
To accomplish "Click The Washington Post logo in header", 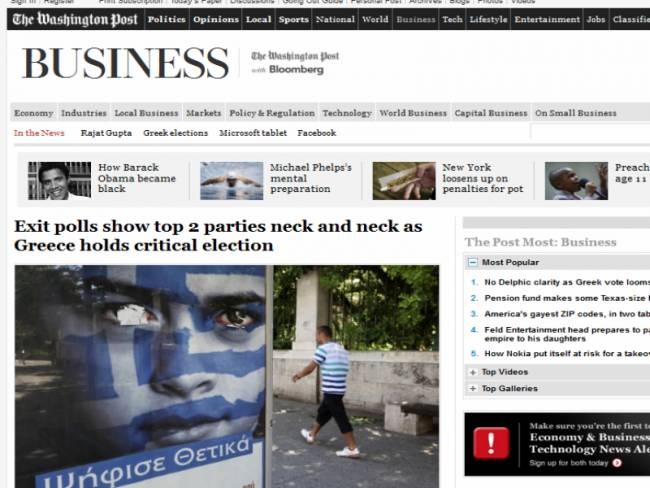I will pyautogui.click(x=74, y=19).
